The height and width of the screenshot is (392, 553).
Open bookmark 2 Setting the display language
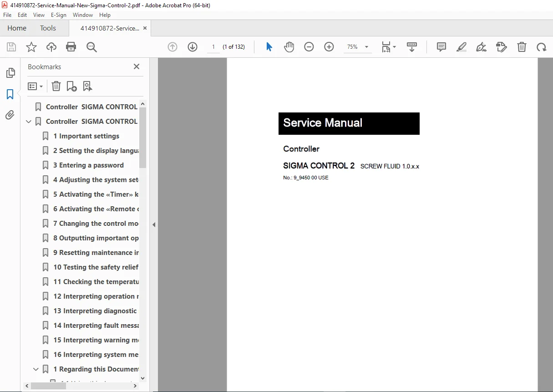pyautogui.click(x=96, y=151)
